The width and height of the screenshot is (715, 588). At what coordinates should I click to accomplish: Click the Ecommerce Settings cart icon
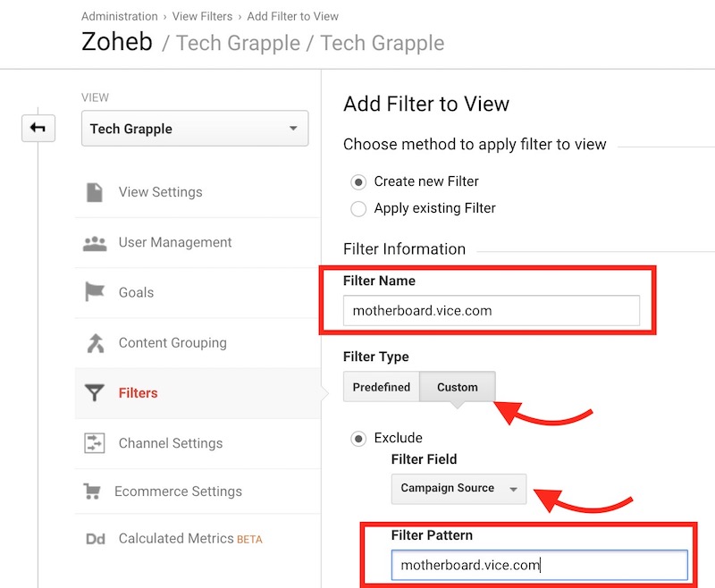tap(91, 491)
